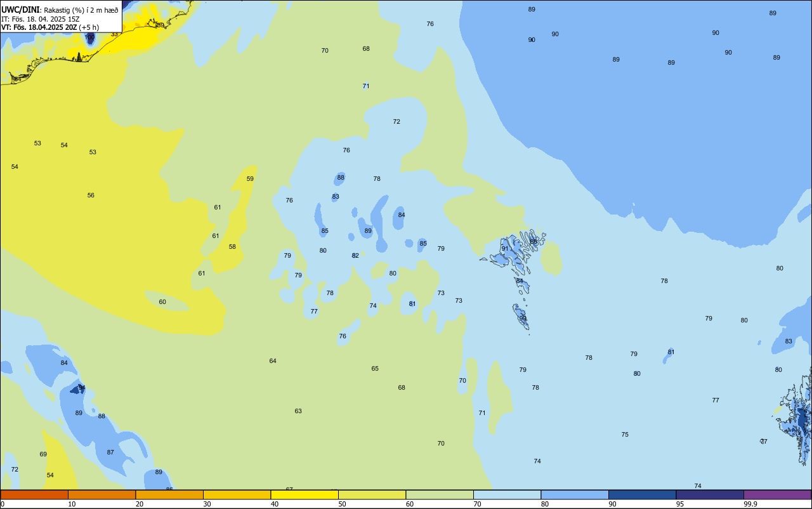Image resolution: width=812 pixels, height=509 pixels.
Task: Pick the 60–70 light green legend swatch
Action: click(440, 494)
